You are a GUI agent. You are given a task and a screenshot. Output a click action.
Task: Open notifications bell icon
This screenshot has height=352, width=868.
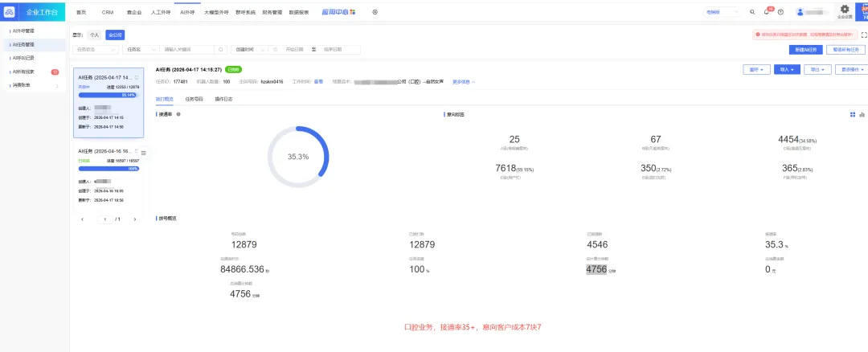click(x=767, y=11)
